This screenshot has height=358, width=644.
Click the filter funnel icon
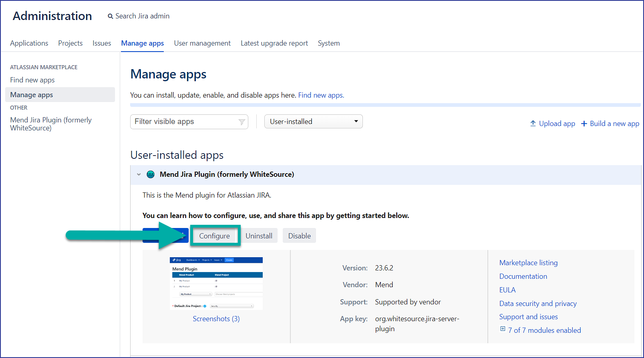coord(241,122)
